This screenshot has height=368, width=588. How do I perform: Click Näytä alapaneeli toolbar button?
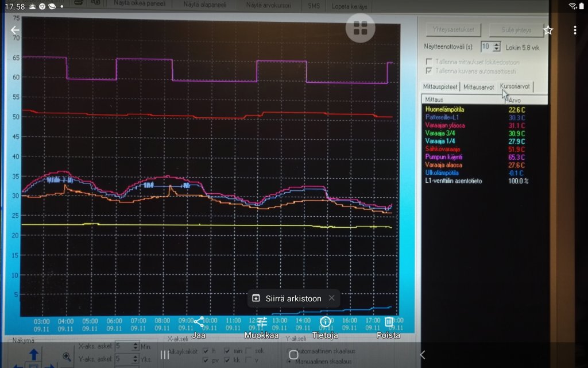coord(205,5)
